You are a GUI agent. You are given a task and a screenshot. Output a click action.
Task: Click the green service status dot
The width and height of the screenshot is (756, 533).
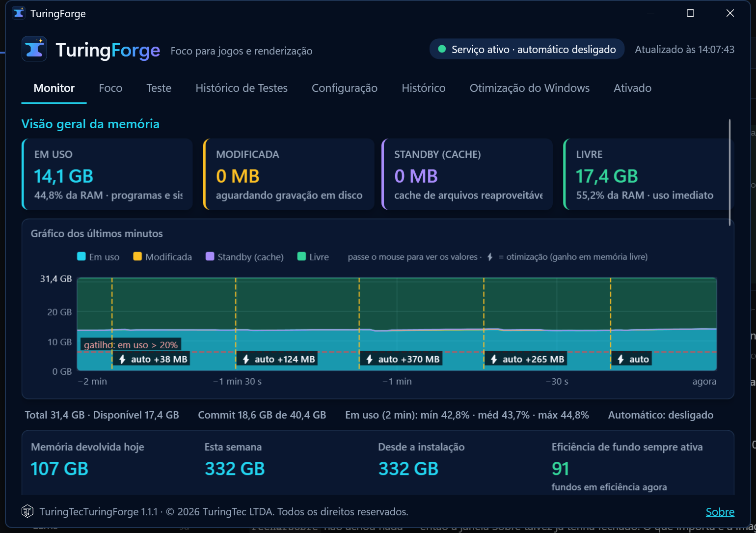pyautogui.click(x=442, y=49)
